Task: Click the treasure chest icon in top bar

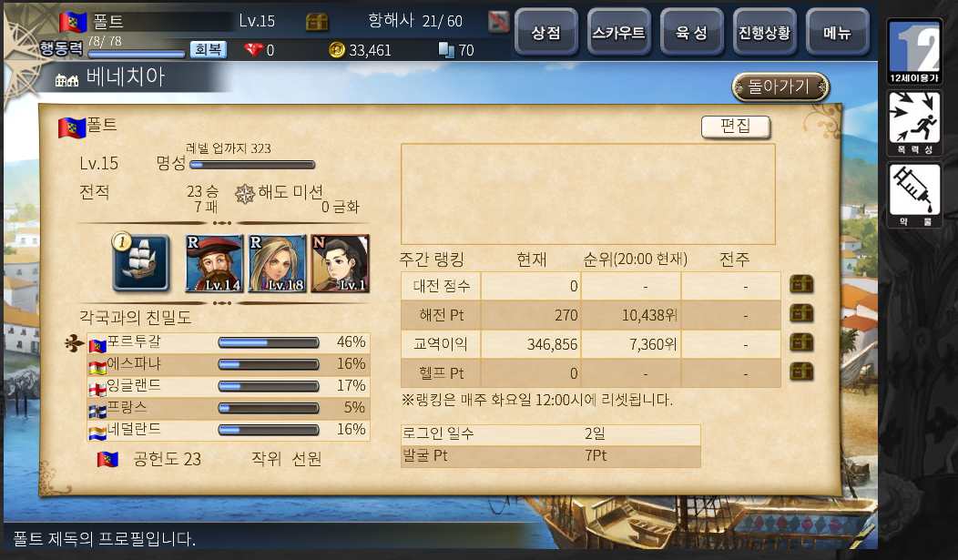Action: (317, 23)
